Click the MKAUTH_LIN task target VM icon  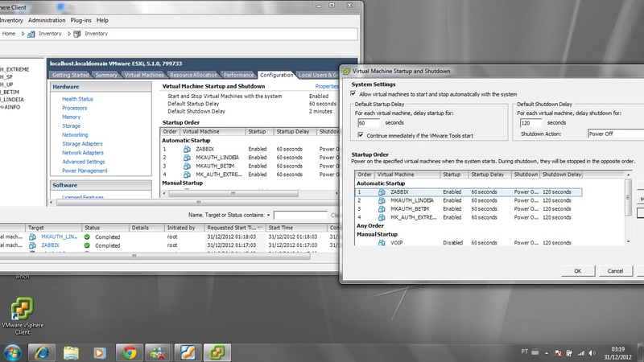click(32, 237)
